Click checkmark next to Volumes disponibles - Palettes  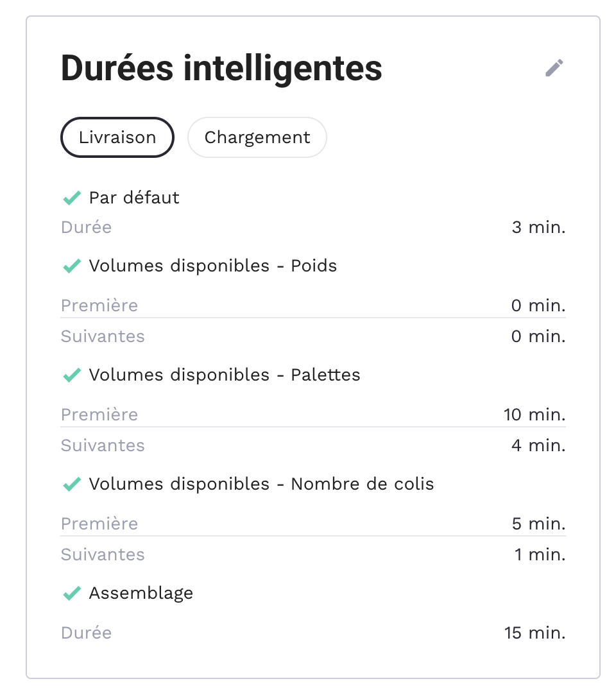coord(71,375)
